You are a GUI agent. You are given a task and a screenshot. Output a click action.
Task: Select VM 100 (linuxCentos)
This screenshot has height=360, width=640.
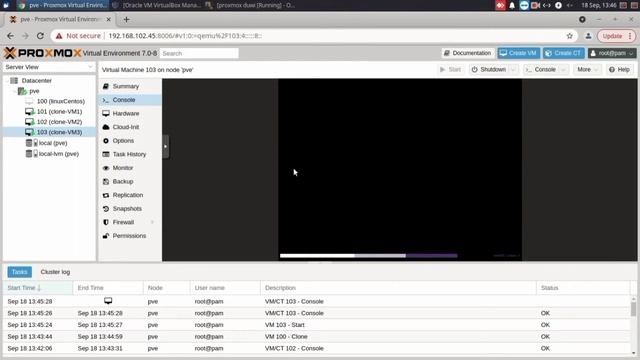pos(60,101)
